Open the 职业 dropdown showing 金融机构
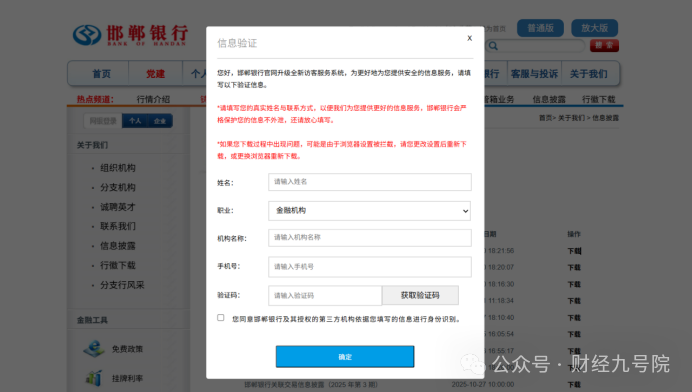Screen dimensions: 692x392 click(x=369, y=211)
